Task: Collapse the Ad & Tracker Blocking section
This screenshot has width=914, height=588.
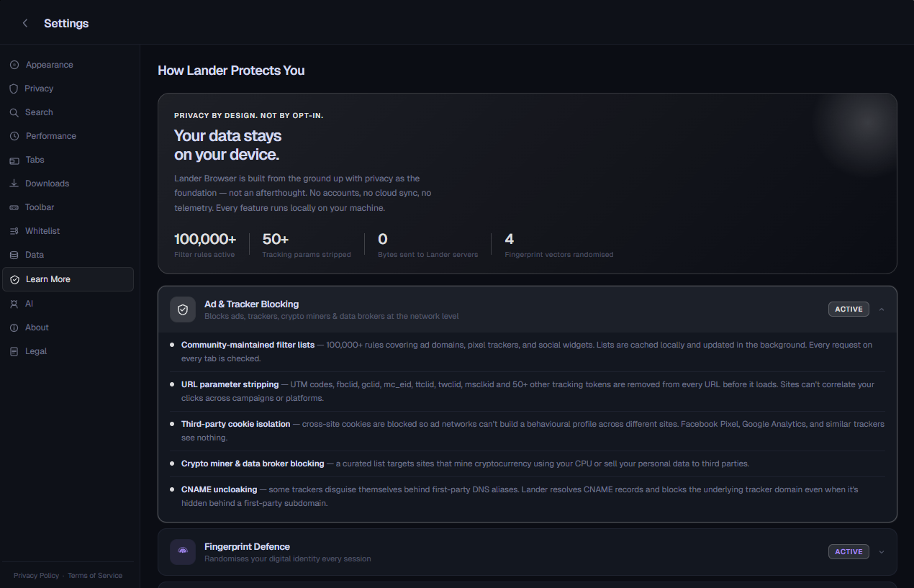Action: click(x=882, y=309)
